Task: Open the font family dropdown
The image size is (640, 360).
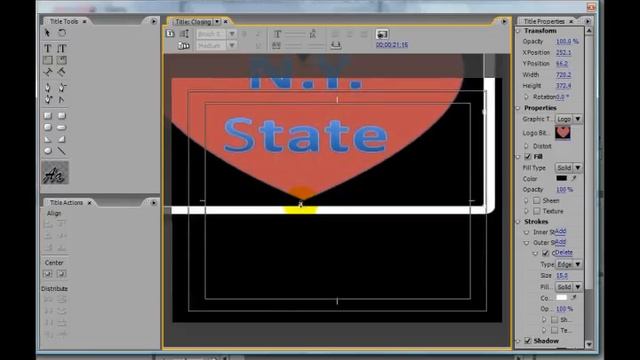Action: [231, 34]
